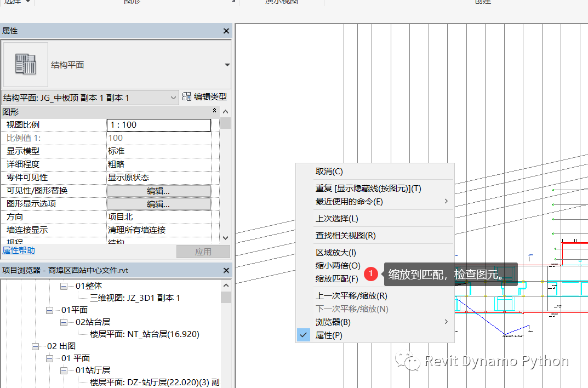Screen dimensions: 588x388
Task: Choose 缩小两倍(O) in context menu
Action: [338, 265]
